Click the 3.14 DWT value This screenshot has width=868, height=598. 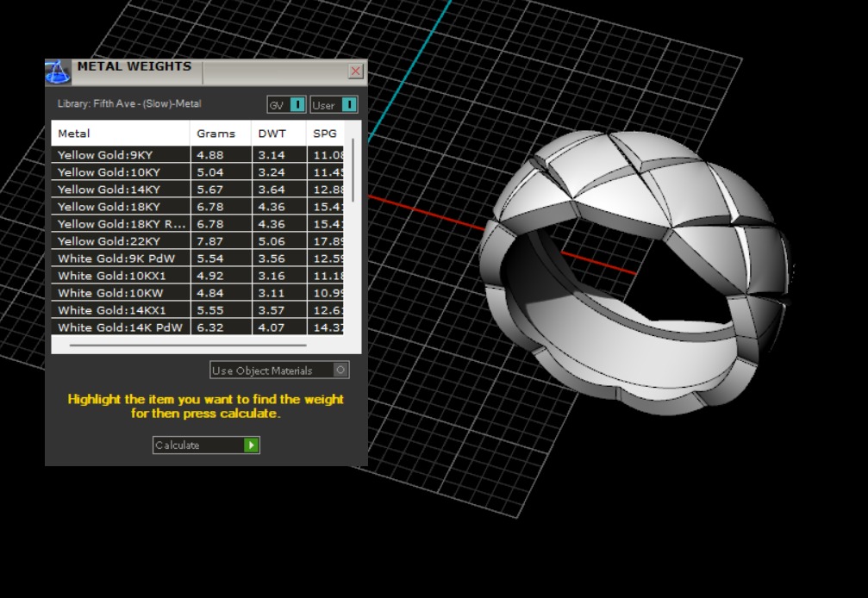click(x=272, y=155)
